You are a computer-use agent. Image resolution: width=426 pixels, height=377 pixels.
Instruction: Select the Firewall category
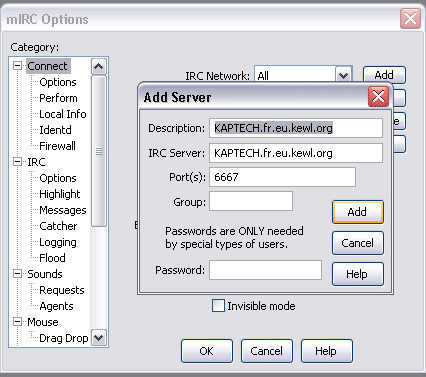[x=57, y=146]
